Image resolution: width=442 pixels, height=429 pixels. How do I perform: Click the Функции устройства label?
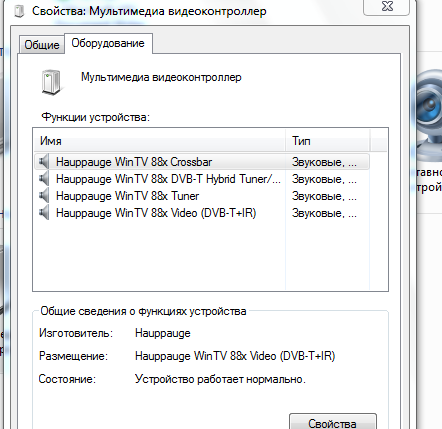pyautogui.click(x=96, y=117)
